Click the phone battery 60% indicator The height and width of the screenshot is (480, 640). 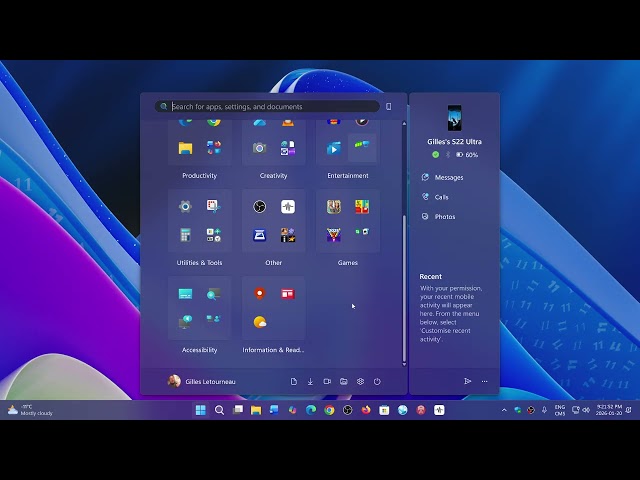467,155
